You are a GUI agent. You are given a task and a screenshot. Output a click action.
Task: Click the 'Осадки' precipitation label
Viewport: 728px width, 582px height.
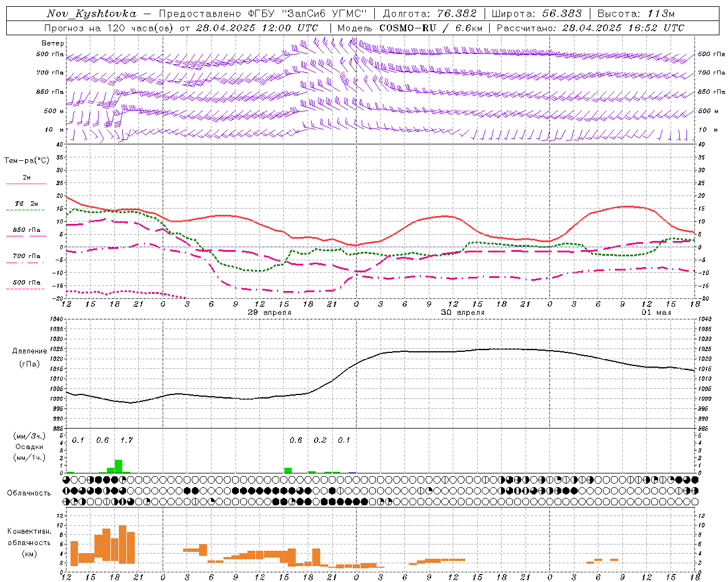[30, 447]
